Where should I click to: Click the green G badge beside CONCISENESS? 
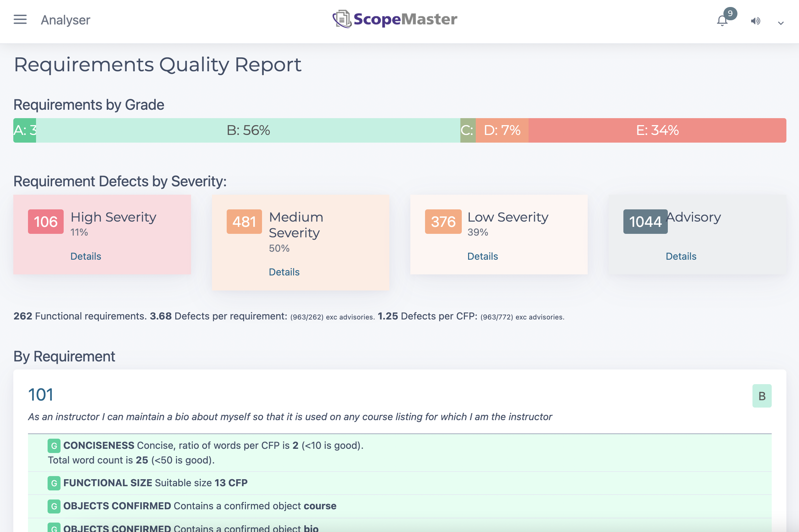point(54,445)
